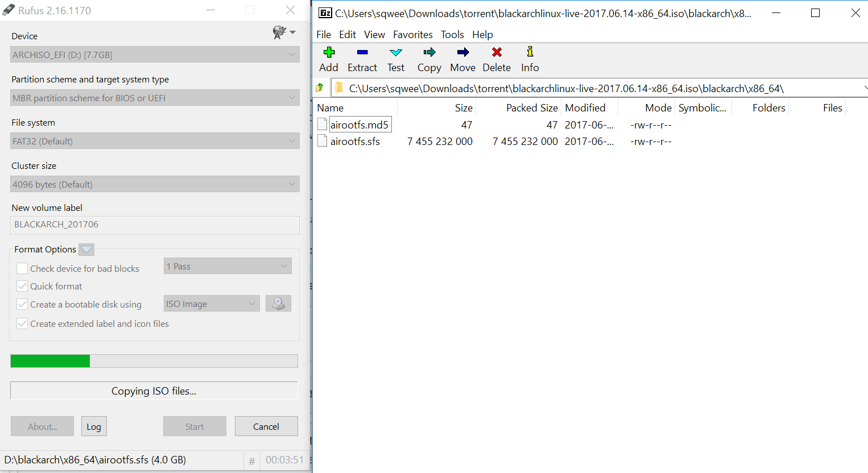Click Rufus language globe icon
This screenshot has width=868, height=473.
point(279,32)
